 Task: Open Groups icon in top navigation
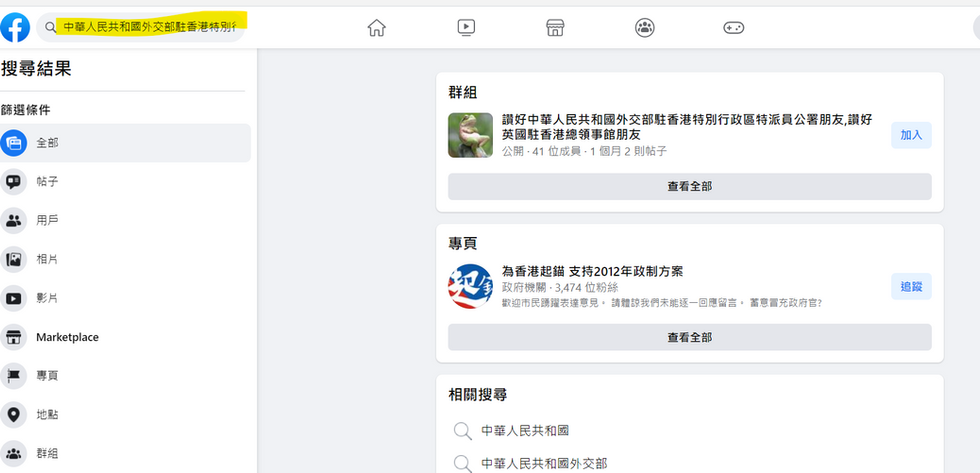tap(644, 27)
